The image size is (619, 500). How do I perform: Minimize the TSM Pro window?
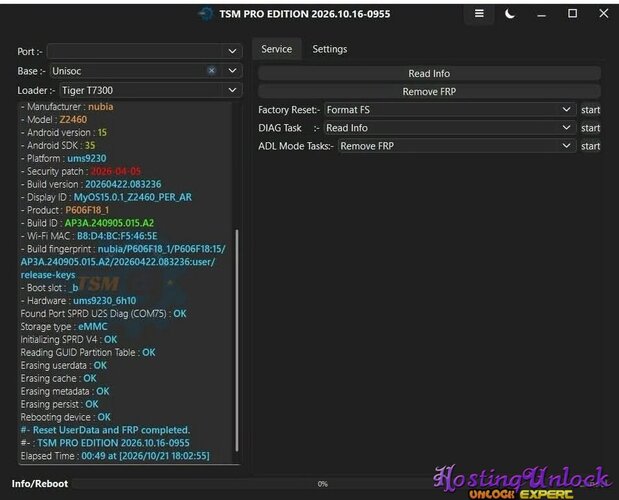pos(541,15)
